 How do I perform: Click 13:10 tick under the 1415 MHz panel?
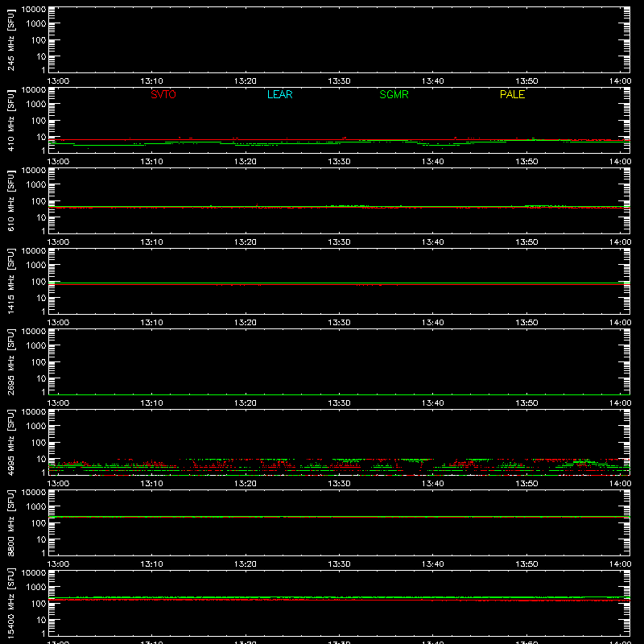(151, 323)
